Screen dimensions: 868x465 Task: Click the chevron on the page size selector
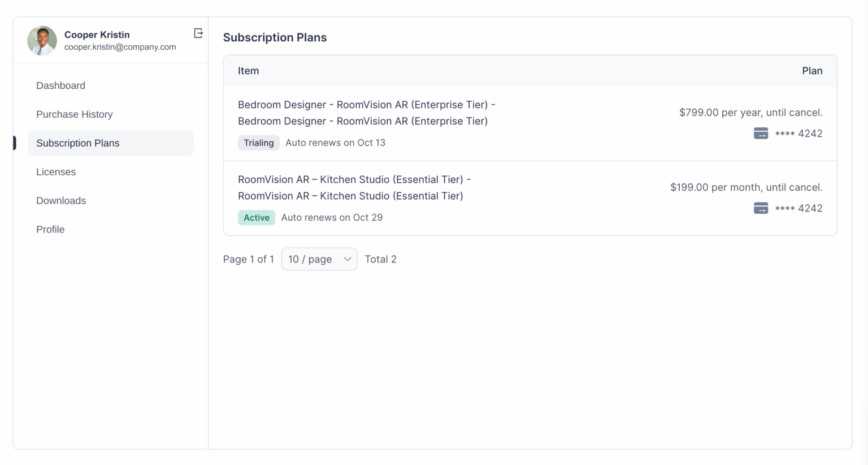pyautogui.click(x=347, y=259)
